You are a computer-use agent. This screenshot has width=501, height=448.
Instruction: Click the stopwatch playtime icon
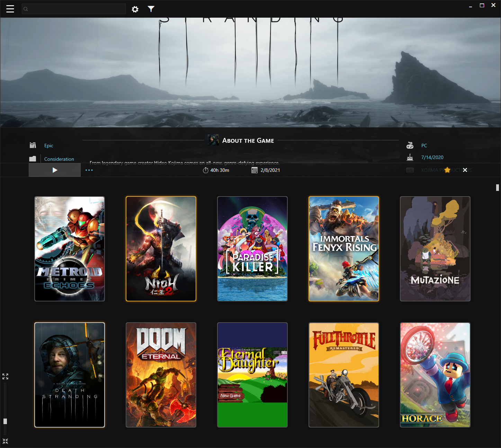tap(206, 170)
